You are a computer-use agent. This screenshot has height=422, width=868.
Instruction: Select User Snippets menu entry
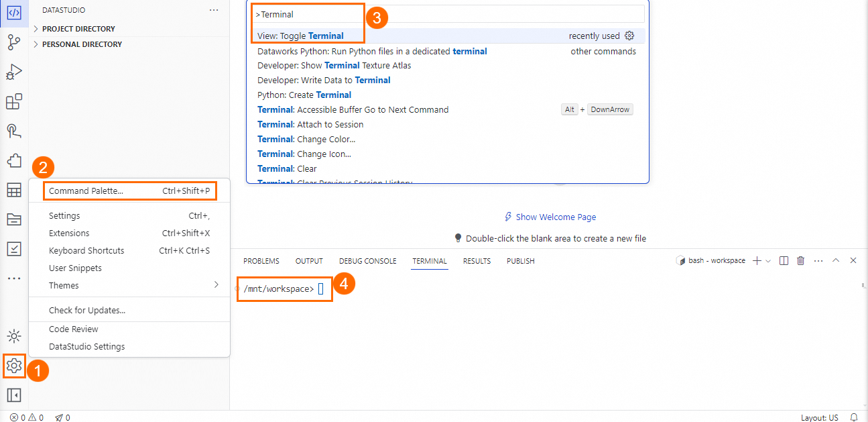click(x=129, y=268)
